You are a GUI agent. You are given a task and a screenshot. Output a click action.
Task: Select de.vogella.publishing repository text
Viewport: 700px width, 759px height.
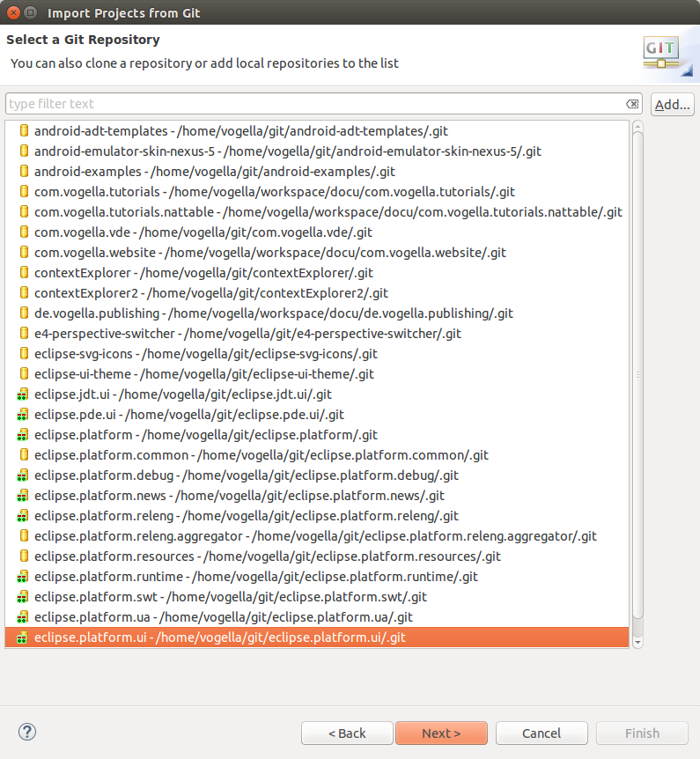pos(274,313)
